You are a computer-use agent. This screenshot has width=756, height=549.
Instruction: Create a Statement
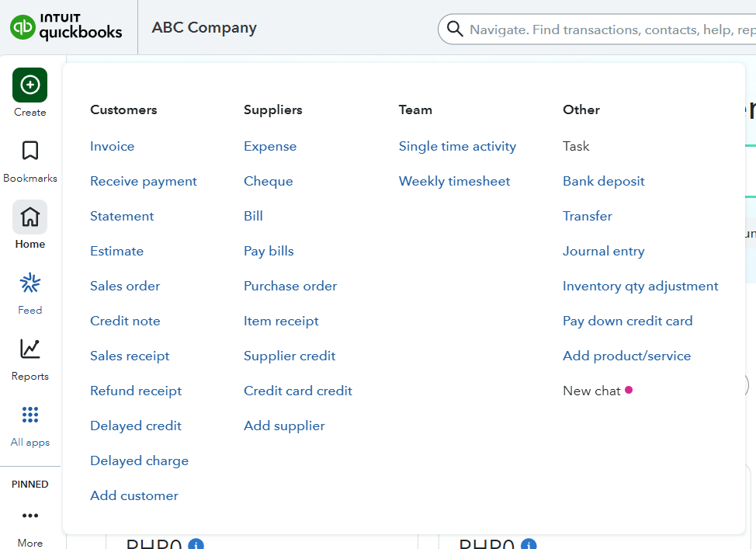coord(122,216)
